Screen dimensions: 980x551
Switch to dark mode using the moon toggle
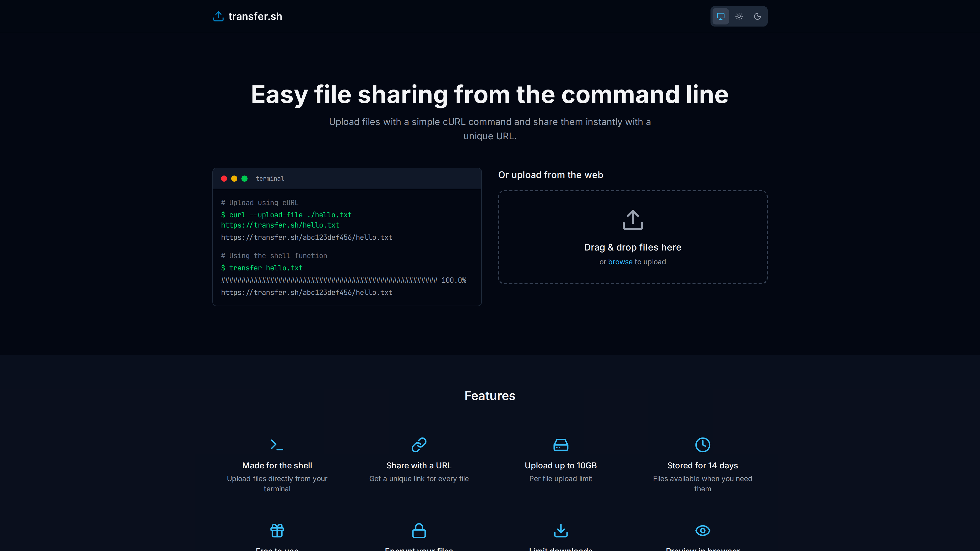(757, 16)
